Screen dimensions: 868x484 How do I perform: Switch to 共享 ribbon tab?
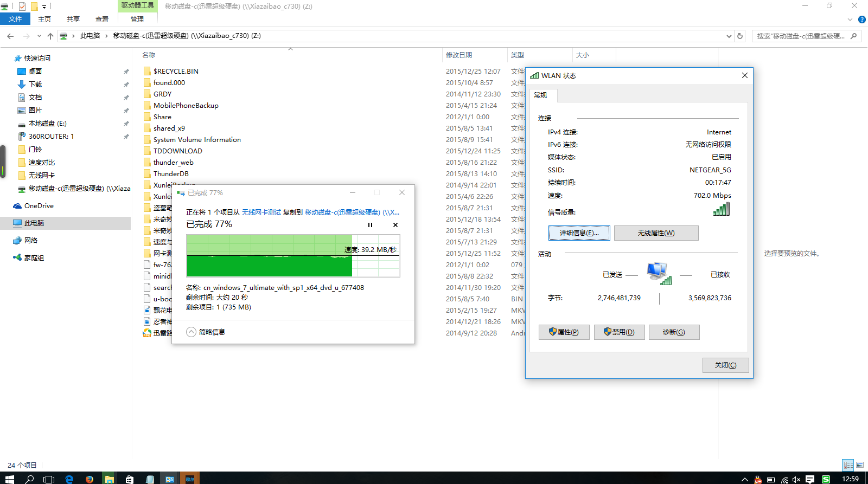pyautogui.click(x=73, y=19)
